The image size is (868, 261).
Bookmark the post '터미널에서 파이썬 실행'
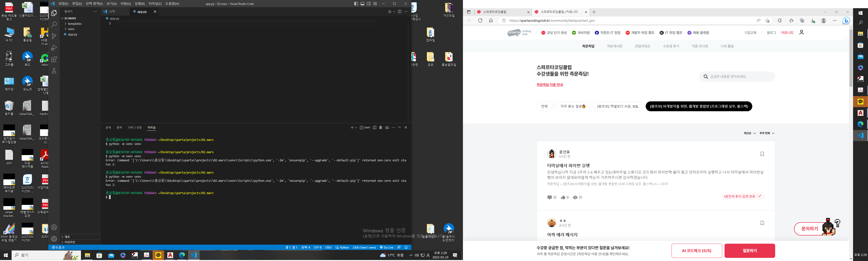762,154
